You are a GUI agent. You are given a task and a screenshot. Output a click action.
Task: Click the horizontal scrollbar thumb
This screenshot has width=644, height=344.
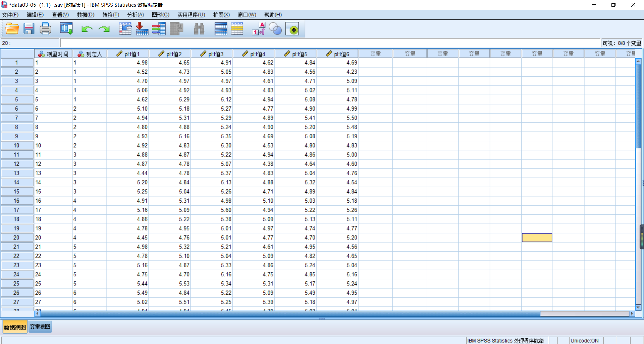click(290, 314)
